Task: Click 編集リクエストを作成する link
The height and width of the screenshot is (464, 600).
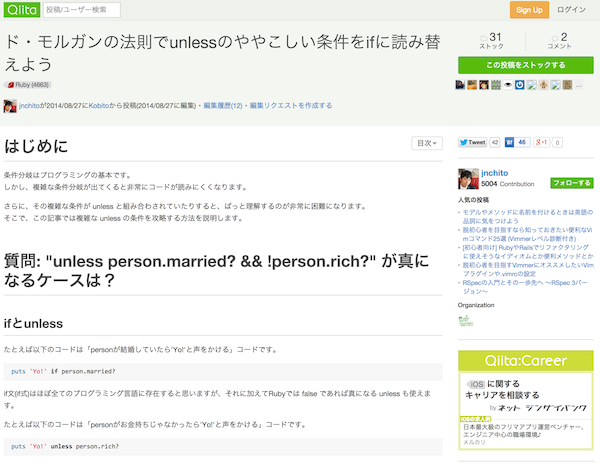Action: point(291,106)
